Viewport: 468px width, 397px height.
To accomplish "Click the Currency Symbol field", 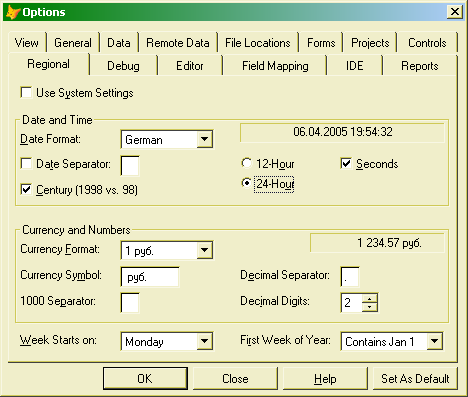I will point(150,277).
